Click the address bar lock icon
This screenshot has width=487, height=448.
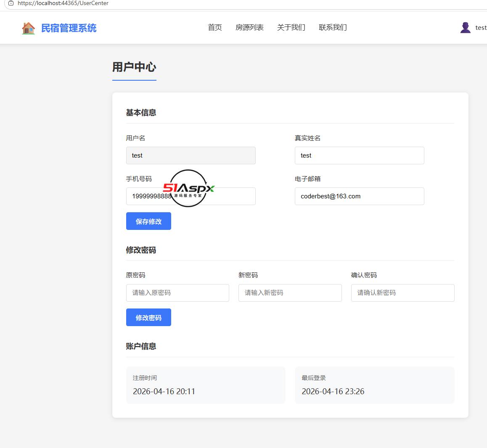[x=11, y=3]
